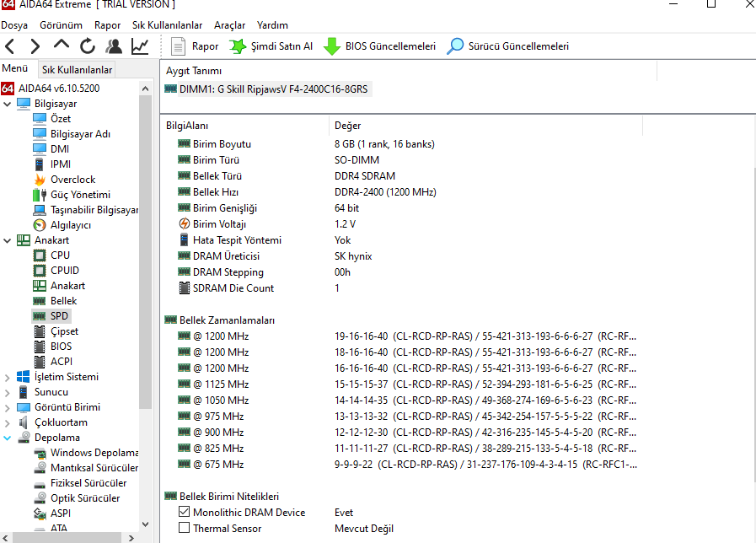Image resolution: width=756 pixels, height=543 pixels.
Task: Select the Bellek memory icon
Action: tap(40, 301)
